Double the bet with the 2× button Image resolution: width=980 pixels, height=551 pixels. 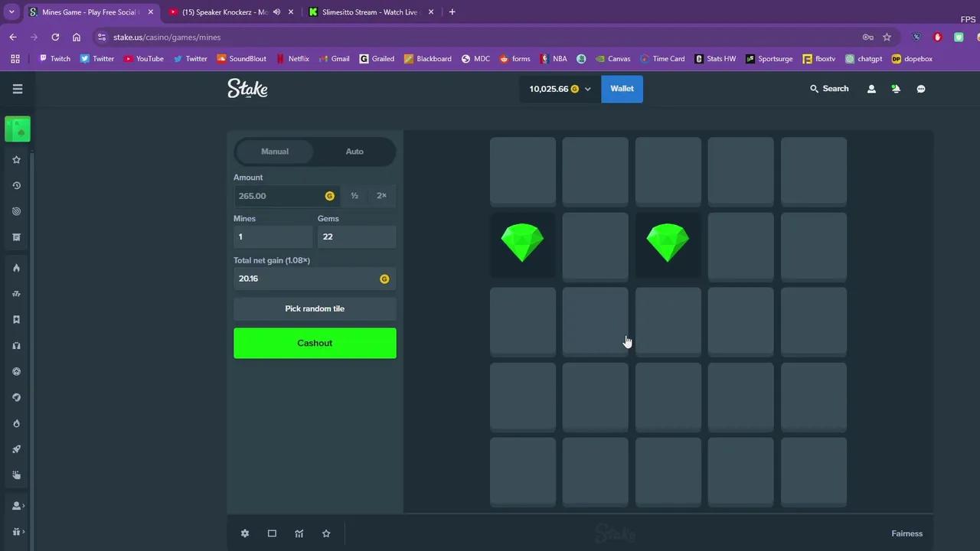(x=381, y=196)
